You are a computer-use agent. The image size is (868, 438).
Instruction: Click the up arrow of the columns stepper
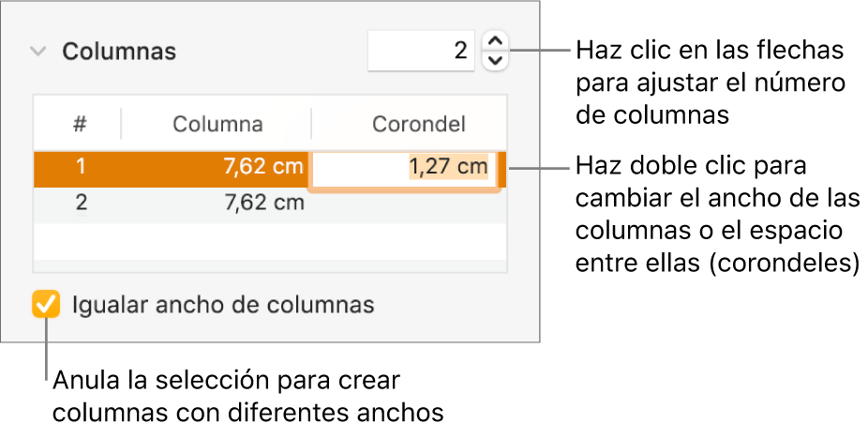pos(496,41)
